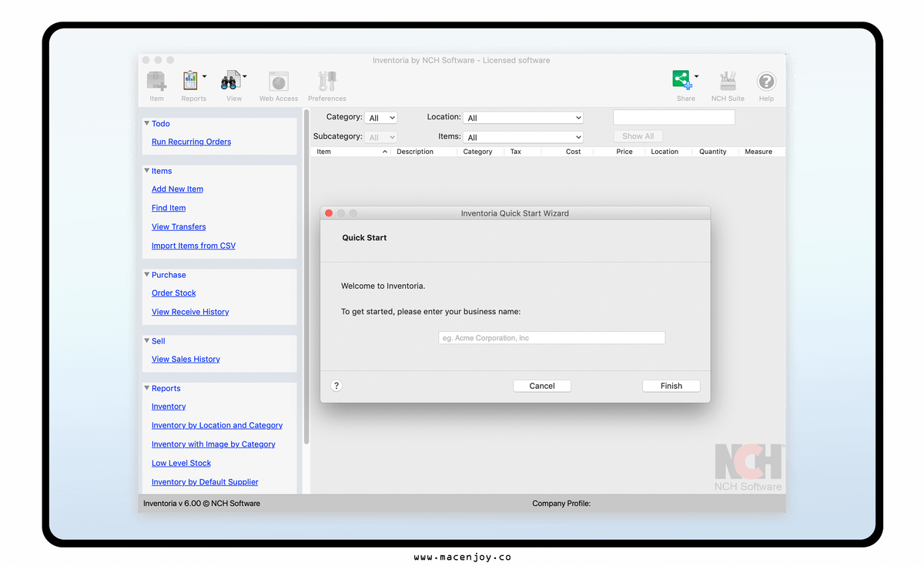Click the Run Recurring Orders link
The image size is (924, 566).
coord(191,142)
